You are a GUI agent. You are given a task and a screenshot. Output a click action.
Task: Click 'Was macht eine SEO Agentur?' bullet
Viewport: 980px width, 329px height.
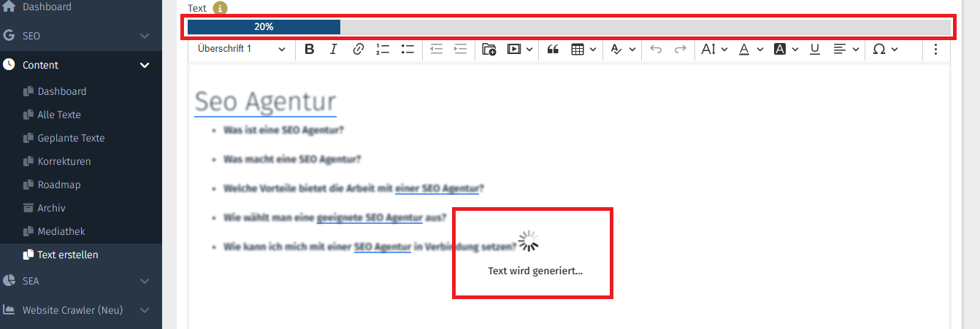(x=292, y=159)
